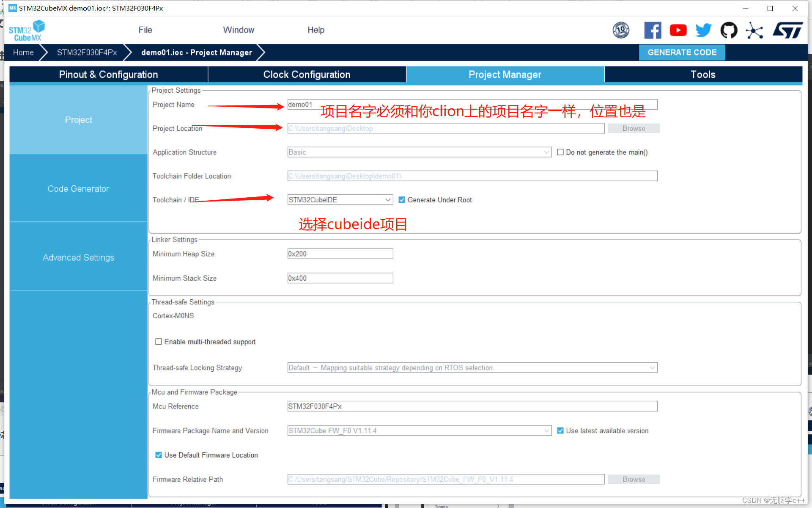The width and height of the screenshot is (812, 508).
Task: Click the 'Project Settings' group title
Action: pos(176,90)
